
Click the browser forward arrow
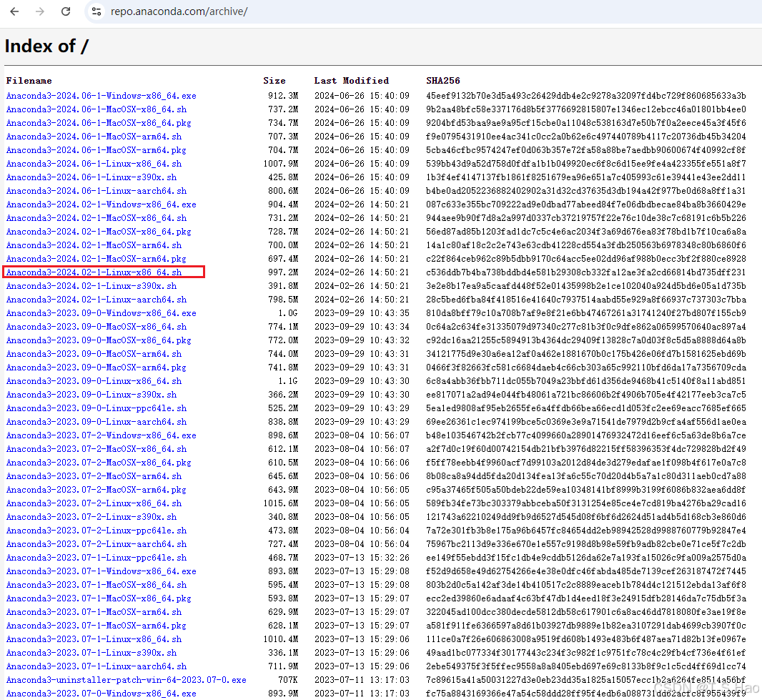click(40, 11)
